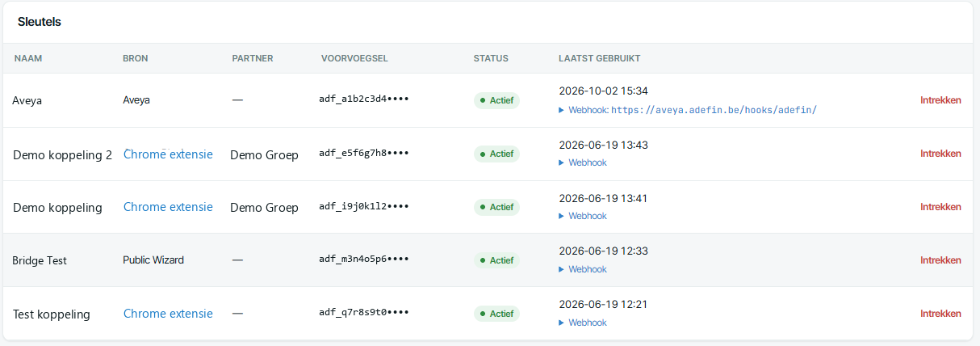The width and height of the screenshot is (980, 346).
Task: Revoke Bridge Test key with Intrekken
Action: click(x=940, y=260)
